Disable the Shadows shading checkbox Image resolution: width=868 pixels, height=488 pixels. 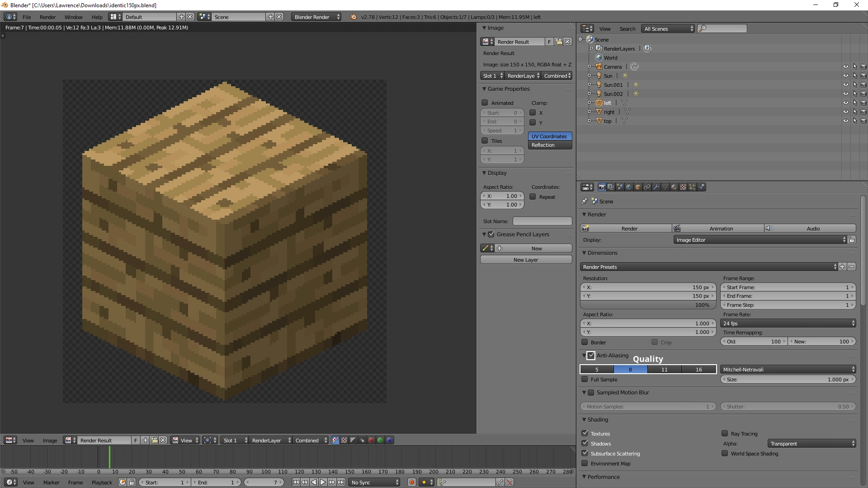585,443
